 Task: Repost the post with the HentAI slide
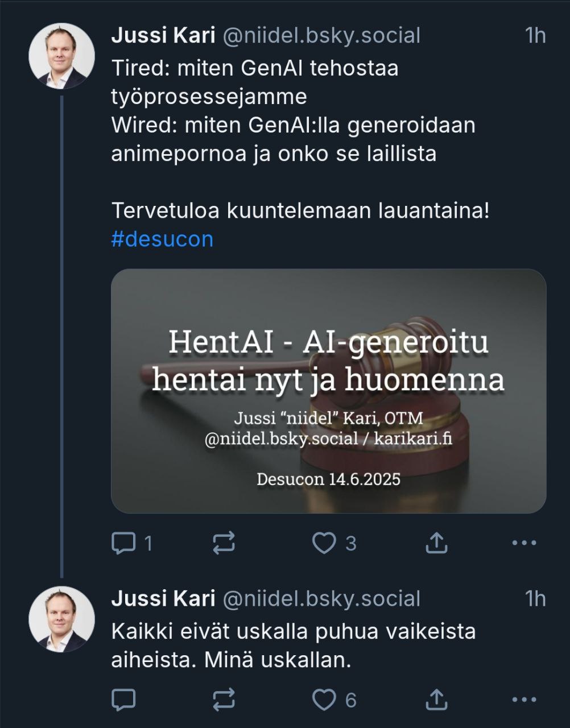(x=224, y=543)
